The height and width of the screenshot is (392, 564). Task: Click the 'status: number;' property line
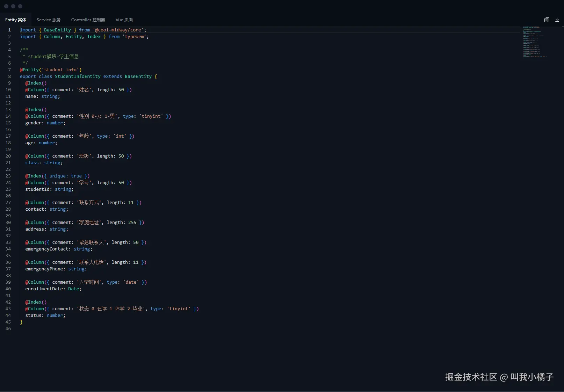click(45, 315)
